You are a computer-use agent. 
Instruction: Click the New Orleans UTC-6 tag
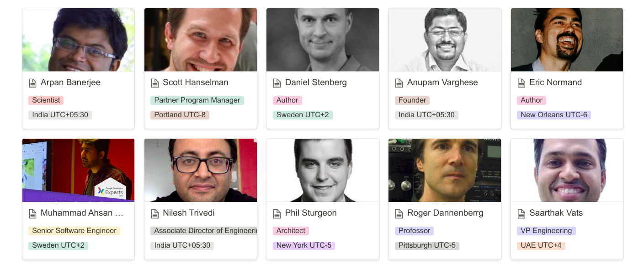pos(554,115)
